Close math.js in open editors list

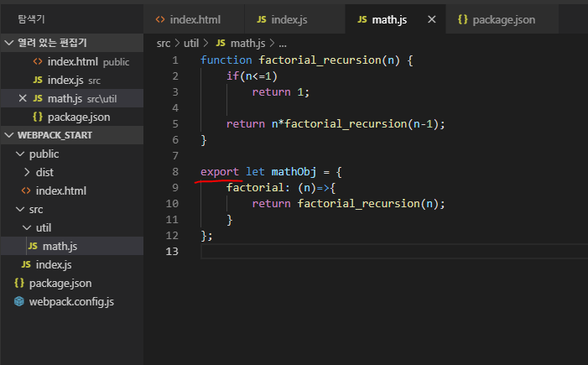click(x=23, y=98)
